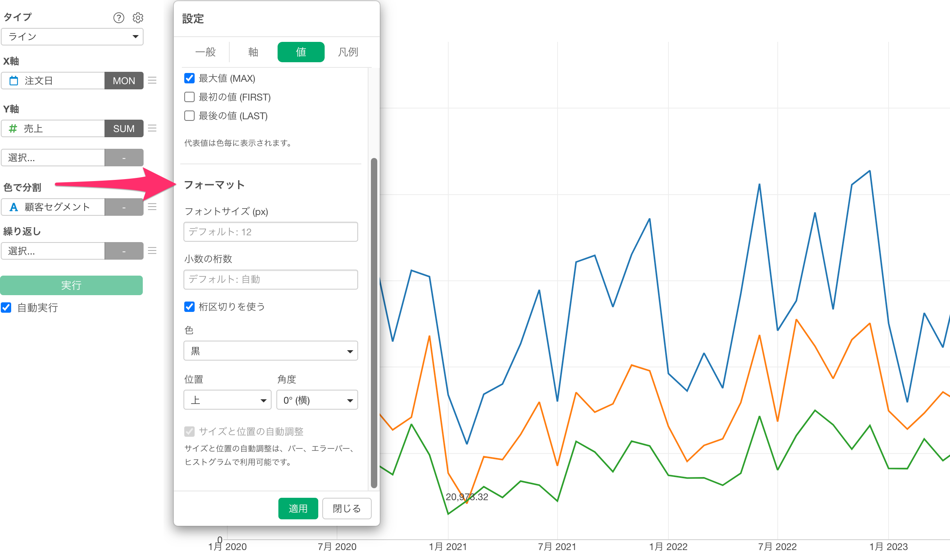Screen dimensions: 950x560
Task: Open Y軸 売上 hamburger menu icon
Action: (x=152, y=128)
